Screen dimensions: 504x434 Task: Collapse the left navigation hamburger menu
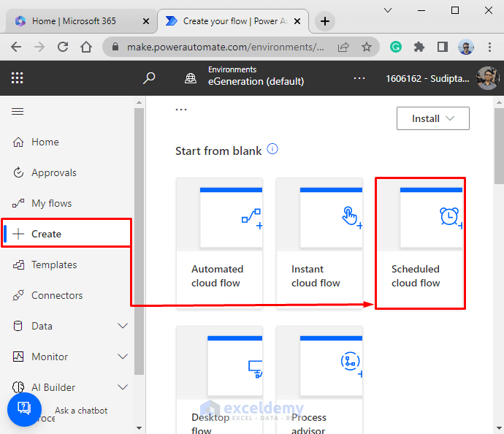click(18, 112)
